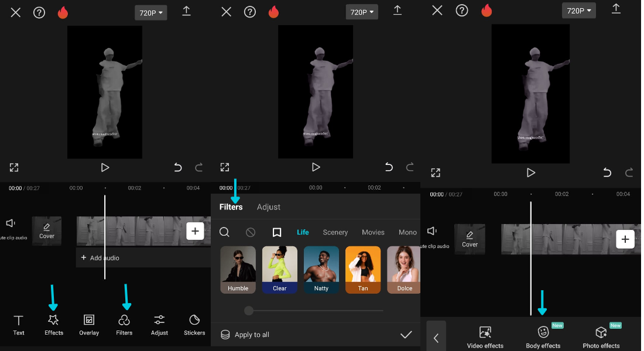This screenshot has height=351, width=644.
Task: Open the Overlay tool in left panel
Action: pyautogui.click(x=89, y=325)
